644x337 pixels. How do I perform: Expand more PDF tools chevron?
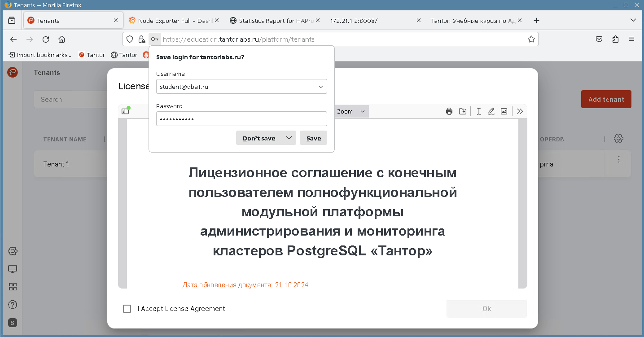(520, 112)
